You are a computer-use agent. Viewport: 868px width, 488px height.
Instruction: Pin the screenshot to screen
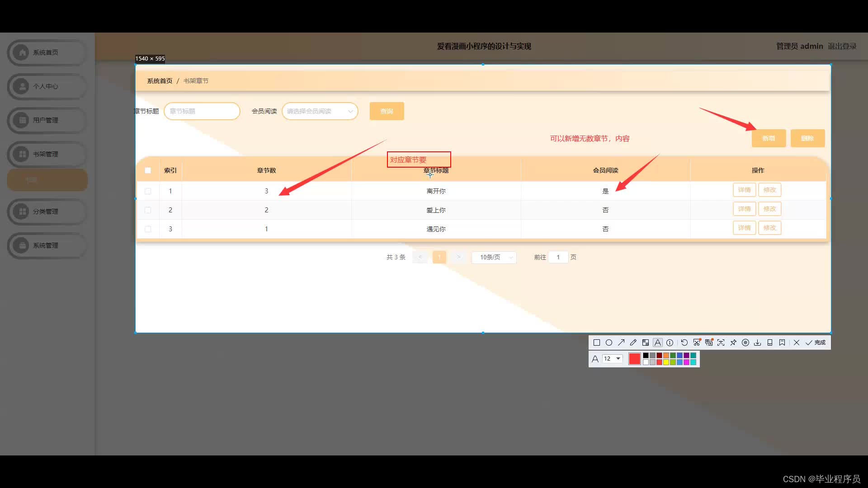coord(733,343)
